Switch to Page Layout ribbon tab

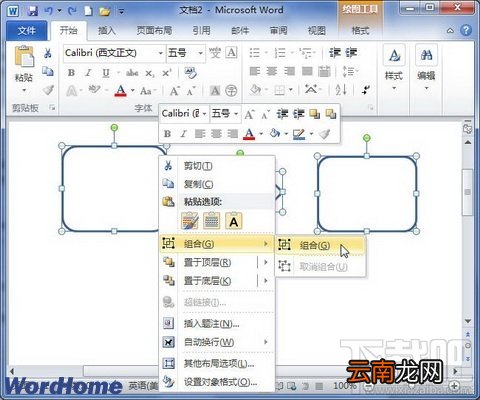[x=154, y=31]
